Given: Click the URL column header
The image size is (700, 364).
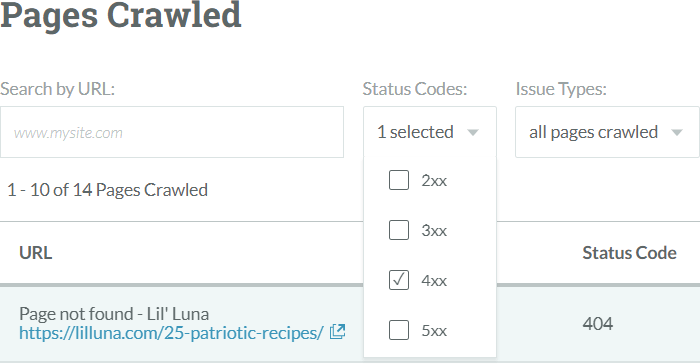Looking at the screenshot, I should coord(36,253).
